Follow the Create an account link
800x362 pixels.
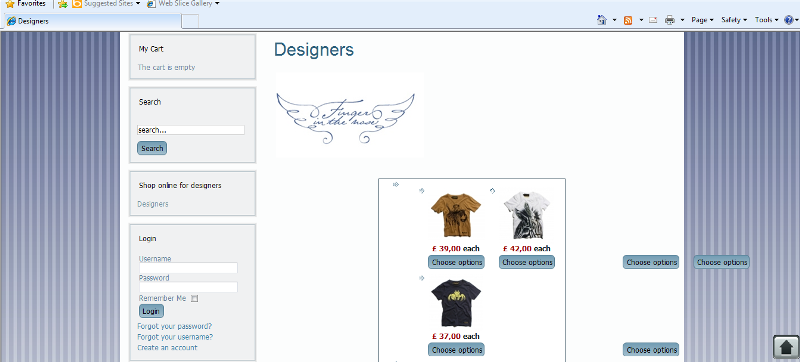pos(167,348)
